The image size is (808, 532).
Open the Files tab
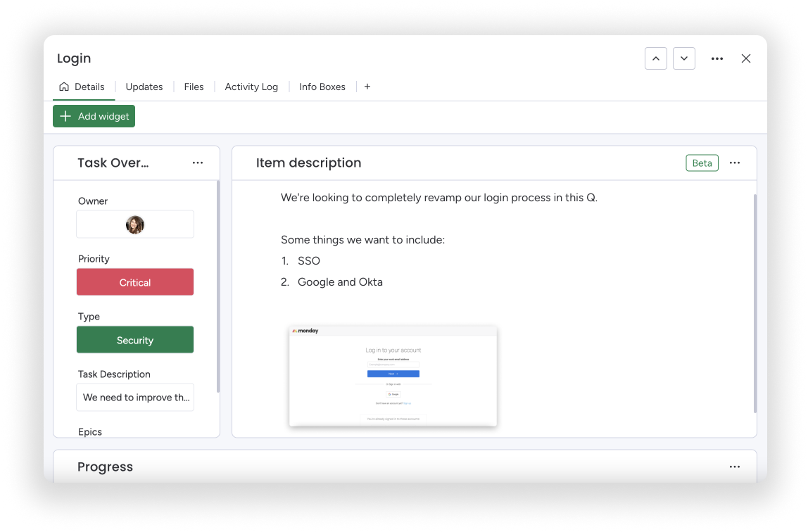pos(194,87)
